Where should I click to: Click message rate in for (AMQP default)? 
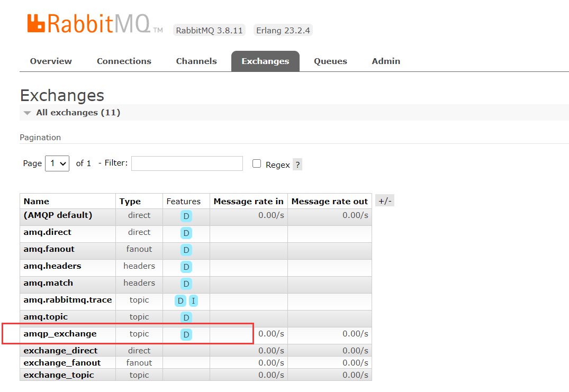click(x=271, y=215)
